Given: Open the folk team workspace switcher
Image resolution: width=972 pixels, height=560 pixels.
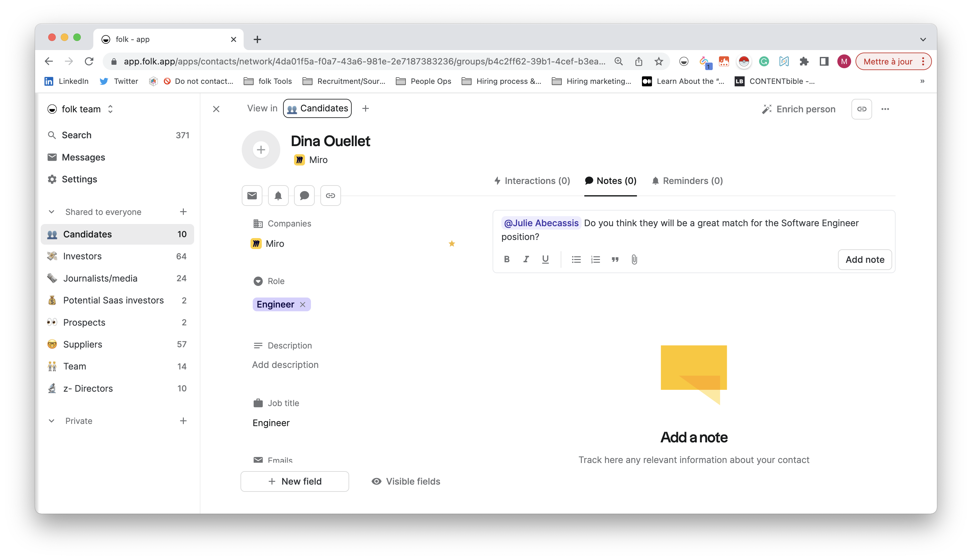Looking at the screenshot, I should click(80, 109).
